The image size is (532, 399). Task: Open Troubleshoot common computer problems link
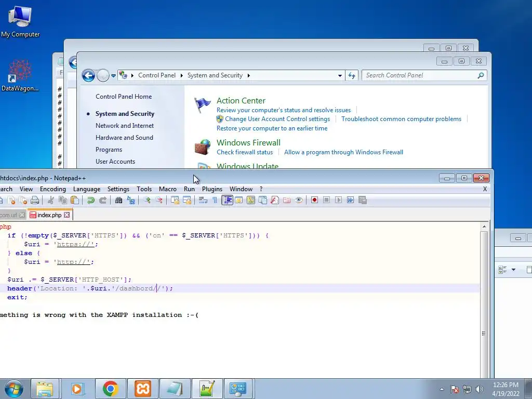(x=402, y=119)
